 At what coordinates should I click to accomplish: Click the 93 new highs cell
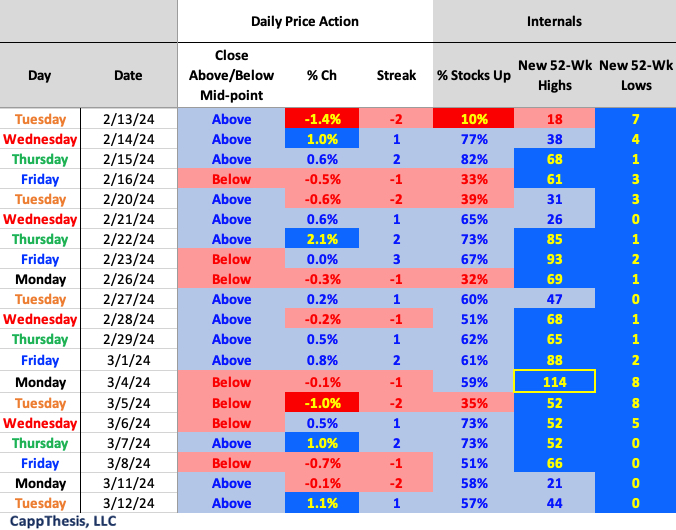point(554,259)
